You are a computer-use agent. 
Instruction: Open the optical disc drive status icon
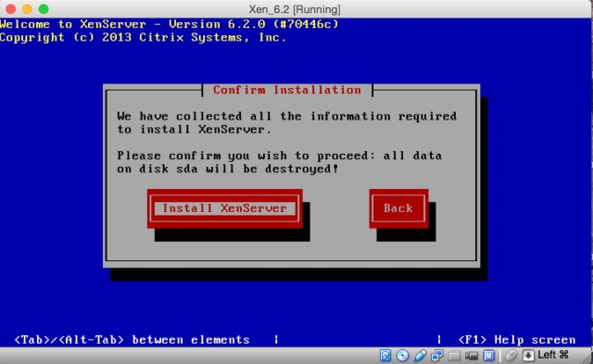click(402, 356)
